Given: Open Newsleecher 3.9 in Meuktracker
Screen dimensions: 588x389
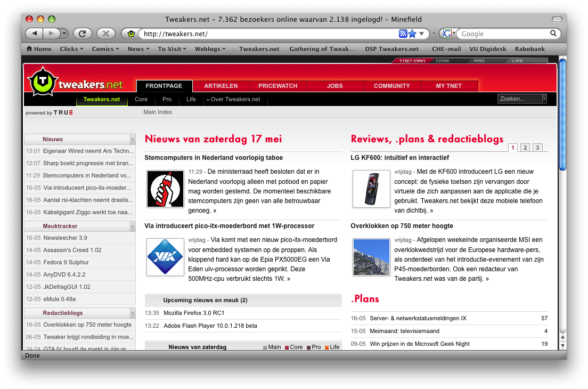Looking at the screenshot, I should tap(65, 238).
